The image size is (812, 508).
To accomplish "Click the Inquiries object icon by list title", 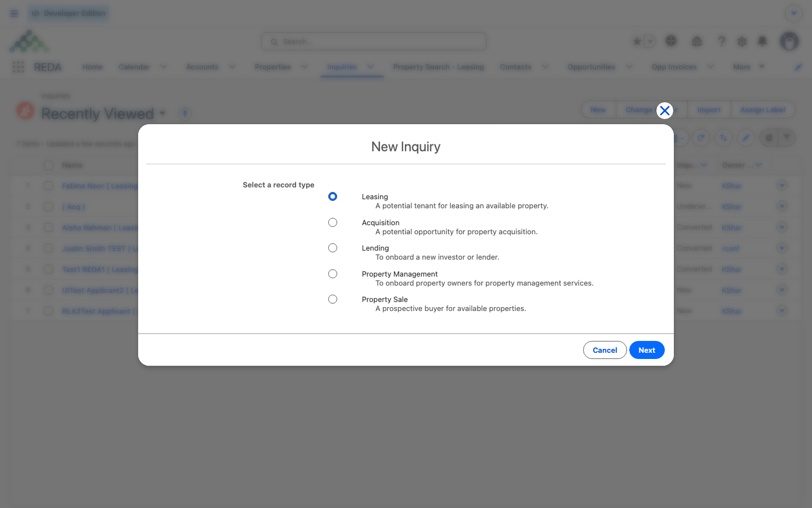I will 25,110.
